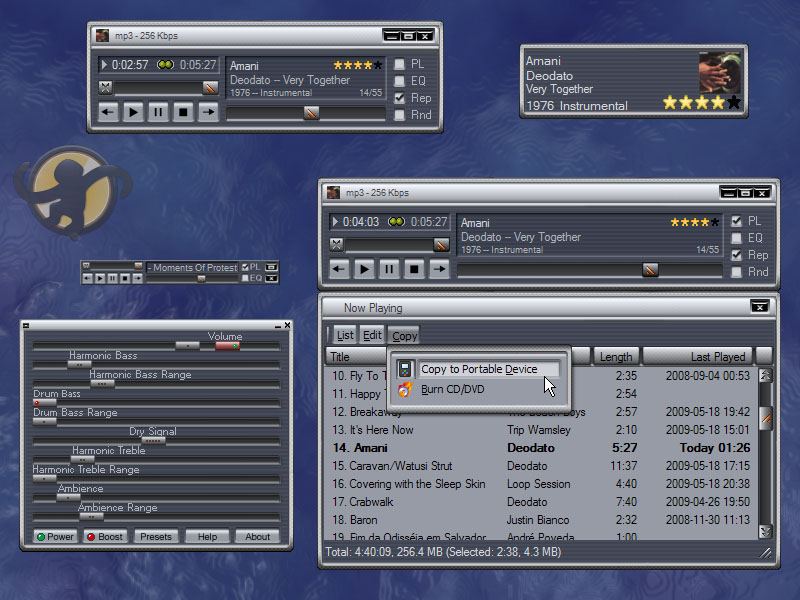Click the stereo indicator in the 0:02:57 player
The height and width of the screenshot is (600, 800).
click(165, 65)
